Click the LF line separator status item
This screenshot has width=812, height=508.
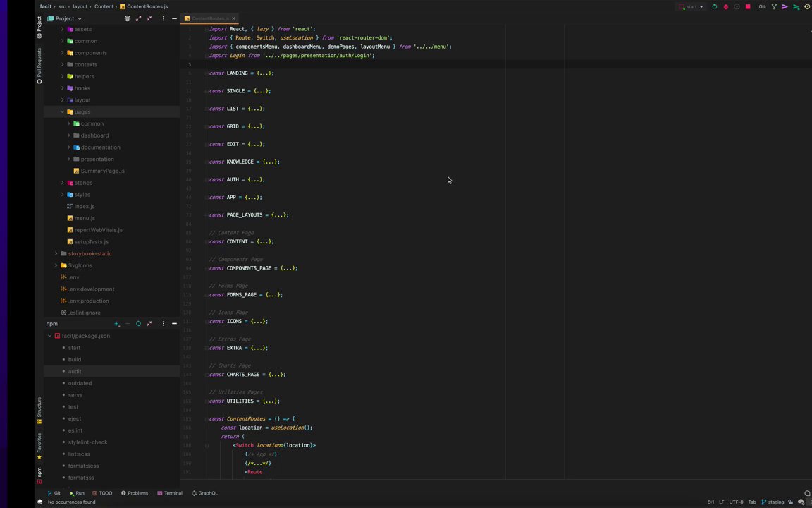(721, 502)
